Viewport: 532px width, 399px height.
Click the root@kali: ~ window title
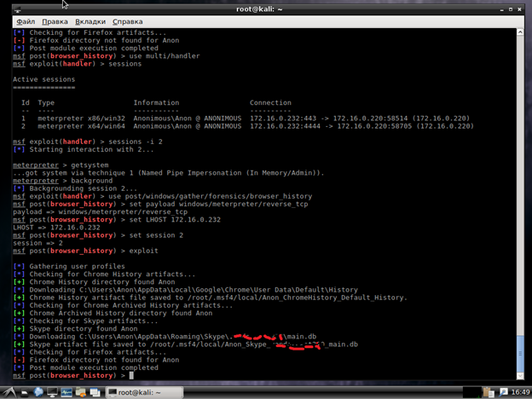259,9
